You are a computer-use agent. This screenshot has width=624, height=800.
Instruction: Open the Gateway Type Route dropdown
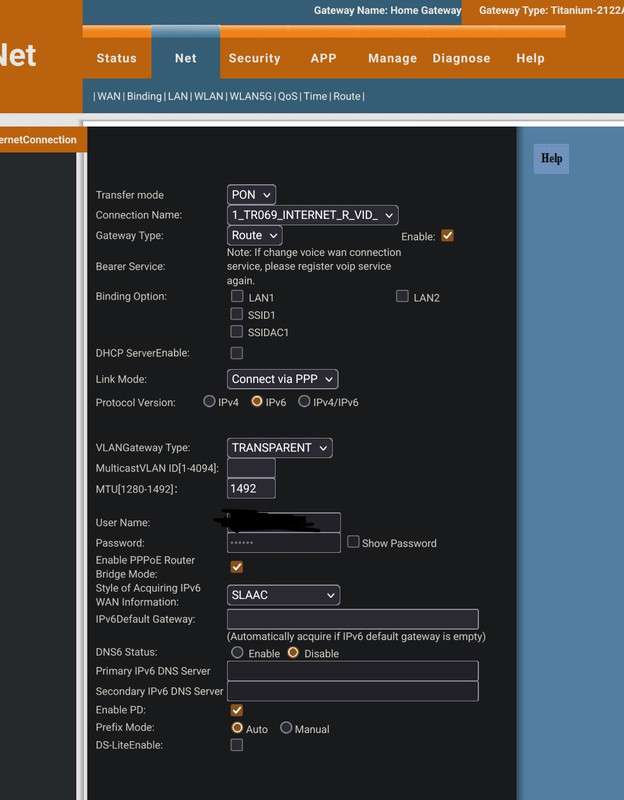pyautogui.click(x=254, y=236)
